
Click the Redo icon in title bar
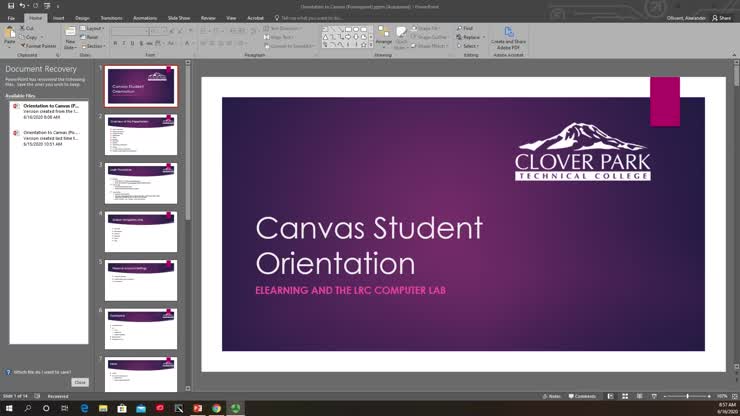click(x=35, y=6)
